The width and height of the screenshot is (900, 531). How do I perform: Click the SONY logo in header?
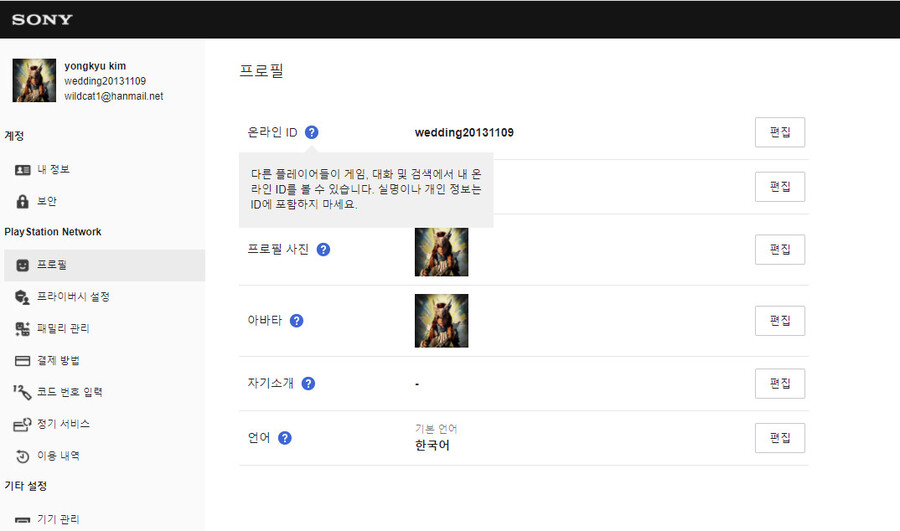tap(42, 19)
